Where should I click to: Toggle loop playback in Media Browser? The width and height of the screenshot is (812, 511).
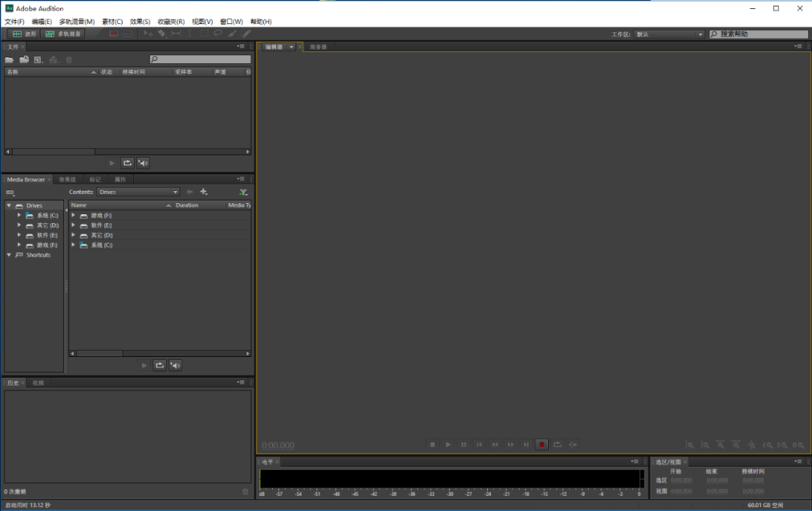coord(159,365)
